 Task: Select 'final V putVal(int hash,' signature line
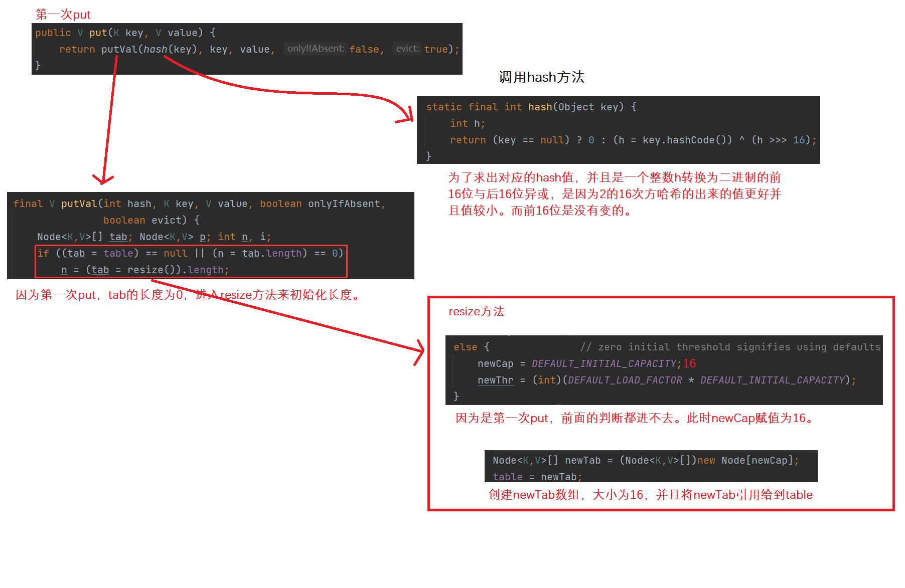point(199,204)
